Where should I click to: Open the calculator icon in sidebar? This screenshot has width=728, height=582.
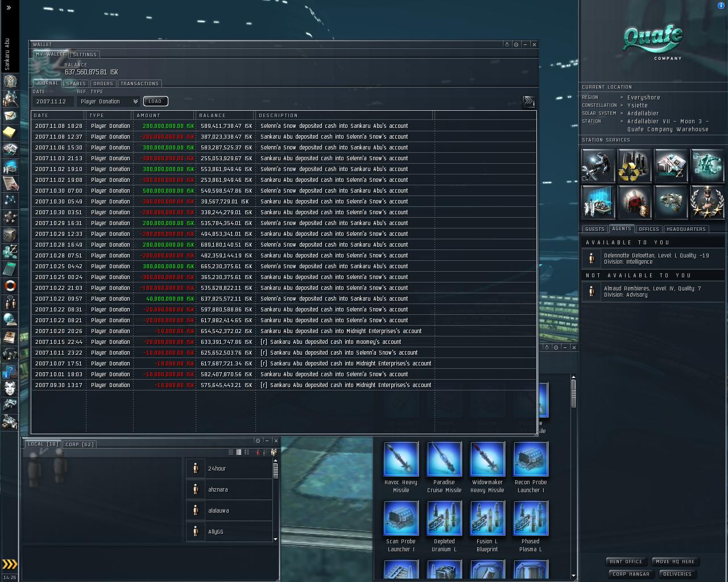coord(10,268)
